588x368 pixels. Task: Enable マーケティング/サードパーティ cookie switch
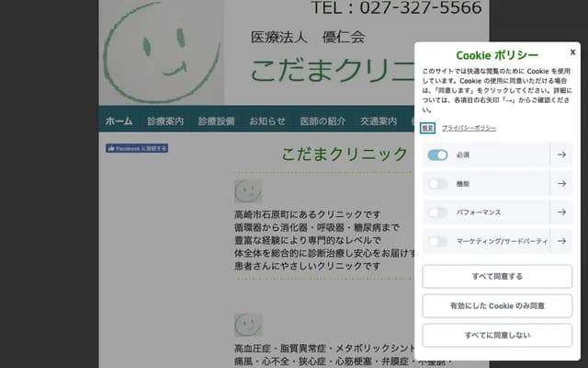[x=437, y=241]
